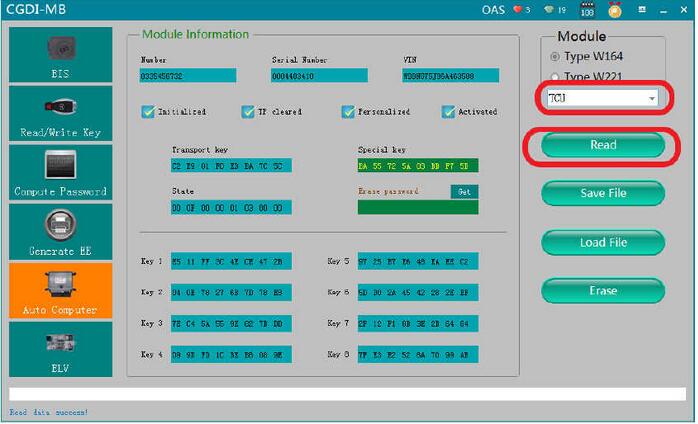Toggle the Activated checkbox
The height and width of the screenshot is (424, 698).
[x=448, y=111]
